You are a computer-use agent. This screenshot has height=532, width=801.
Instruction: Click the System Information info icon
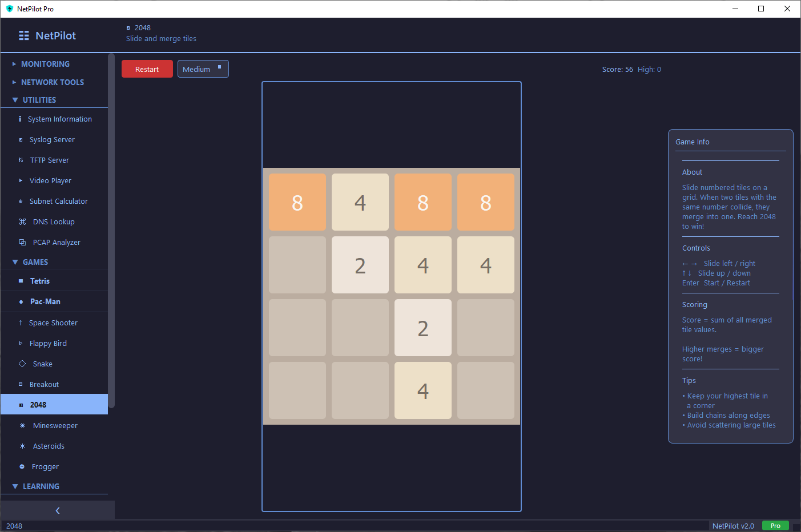[21, 119]
